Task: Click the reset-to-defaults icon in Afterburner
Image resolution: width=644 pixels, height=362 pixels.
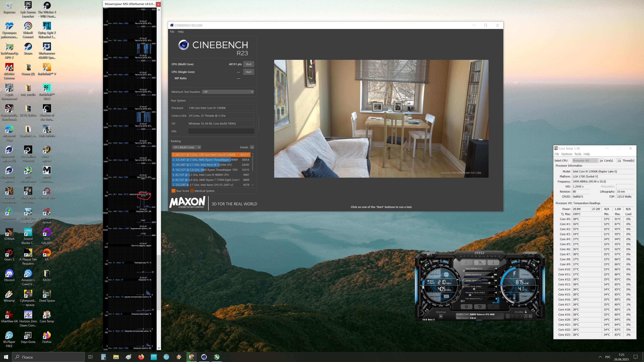Action: pos(480,307)
